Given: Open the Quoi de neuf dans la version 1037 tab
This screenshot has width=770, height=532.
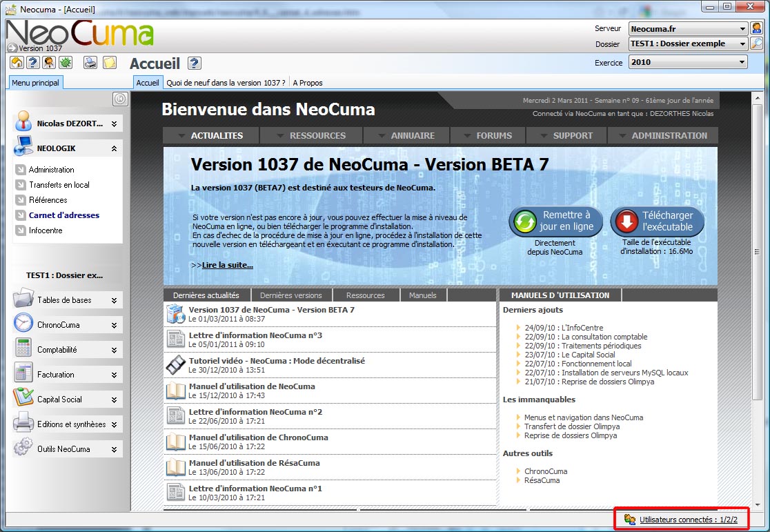Looking at the screenshot, I should pos(226,83).
